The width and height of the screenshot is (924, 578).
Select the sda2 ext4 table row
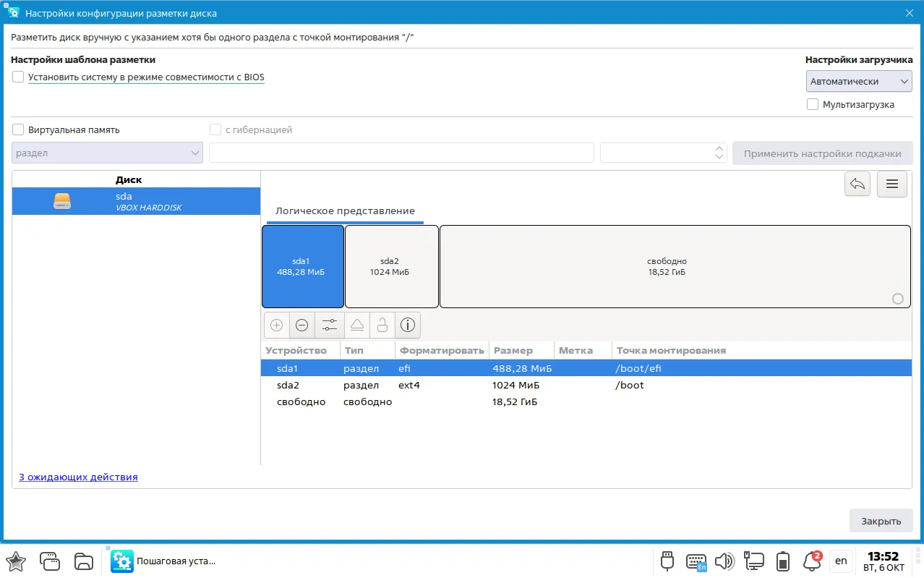coord(586,385)
